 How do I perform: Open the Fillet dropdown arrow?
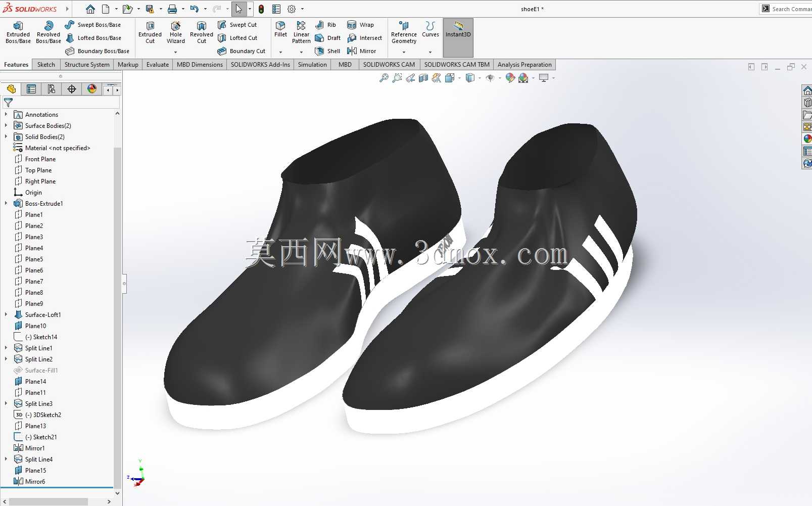point(280,52)
